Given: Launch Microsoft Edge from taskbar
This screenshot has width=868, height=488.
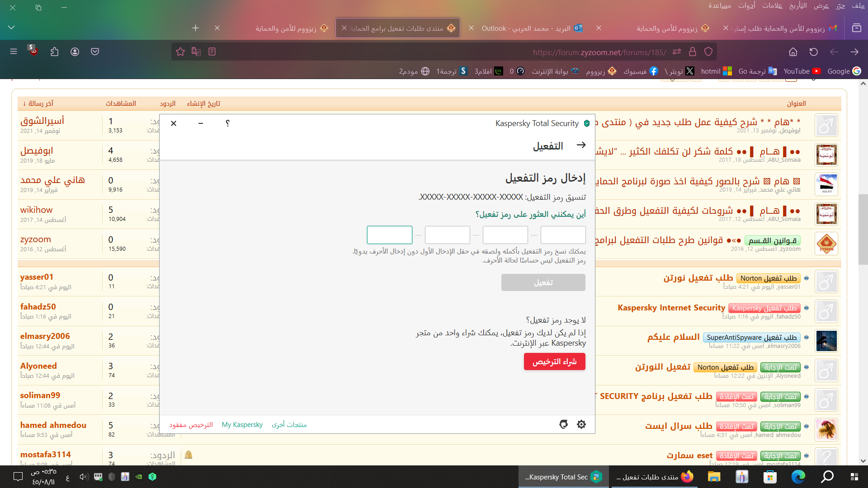Looking at the screenshot, I should 798,477.
